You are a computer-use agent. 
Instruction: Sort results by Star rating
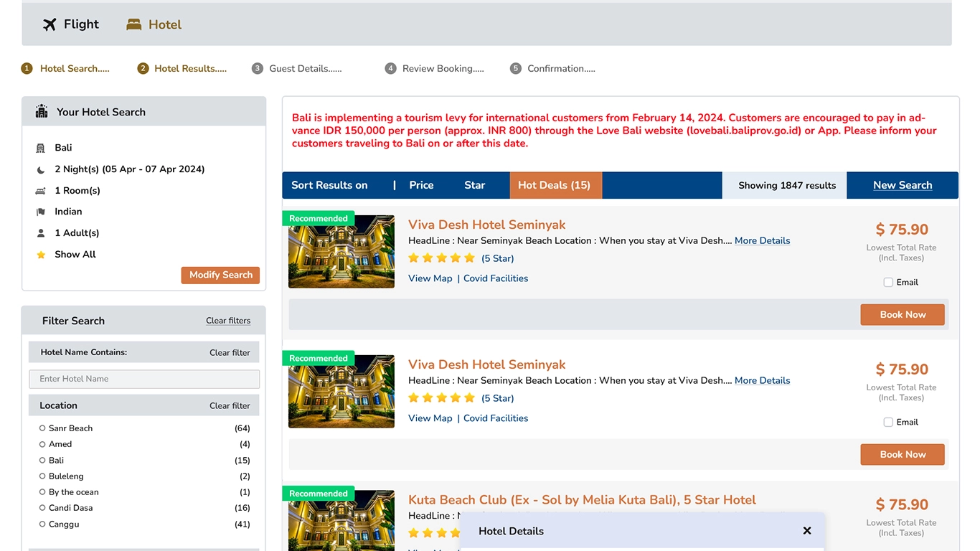point(474,185)
